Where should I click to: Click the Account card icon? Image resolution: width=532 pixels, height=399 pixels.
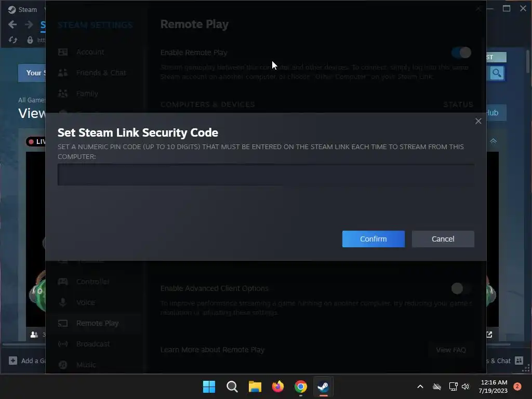click(63, 52)
